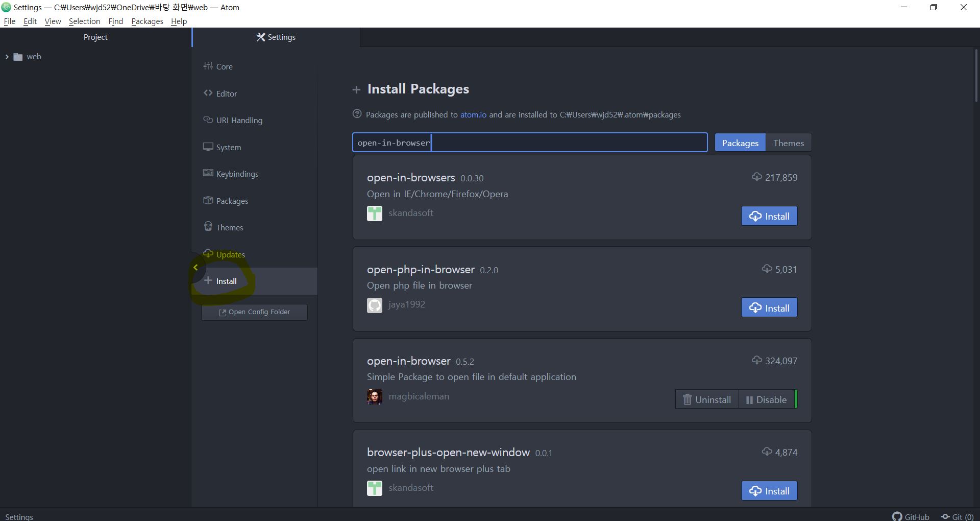Click the jaya1992 author name
Screen dimensions: 980x521
(x=406, y=304)
